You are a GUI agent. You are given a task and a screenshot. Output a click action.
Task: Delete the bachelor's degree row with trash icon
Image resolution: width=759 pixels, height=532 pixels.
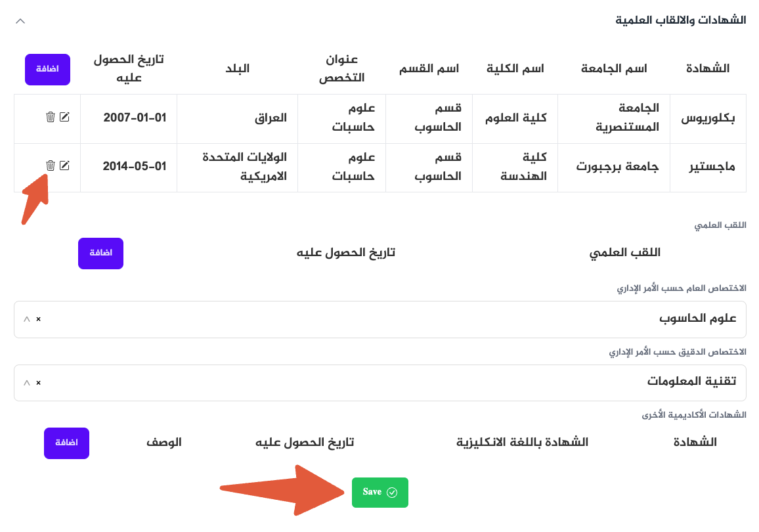(x=50, y=118)
